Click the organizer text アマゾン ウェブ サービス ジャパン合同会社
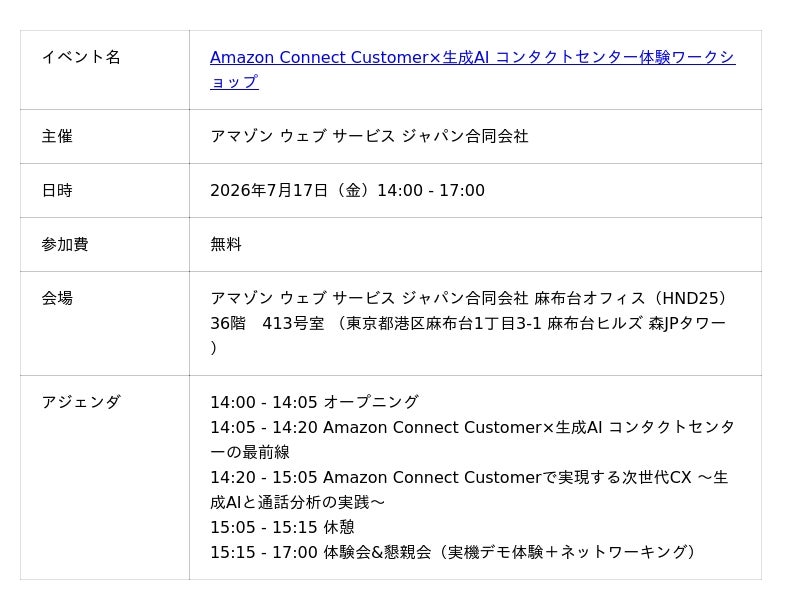This screenshot has width=800, height=610. (369, 136)
